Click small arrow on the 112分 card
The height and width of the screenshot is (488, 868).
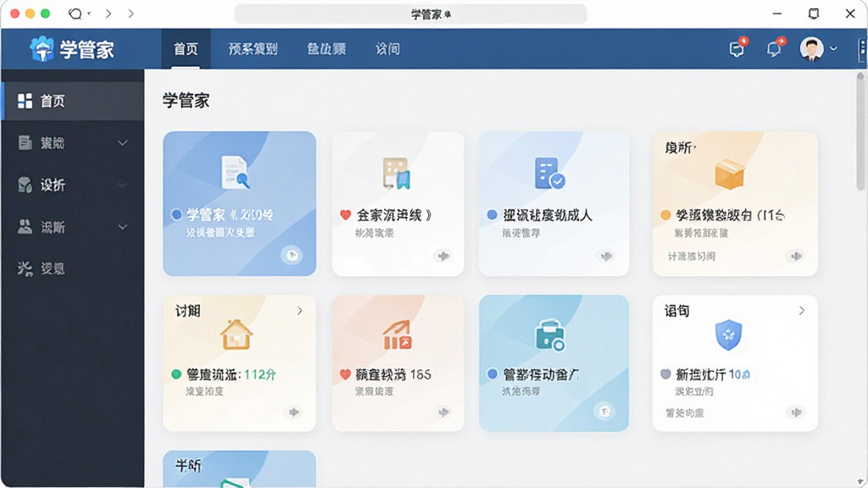click(x=293, y=412)
